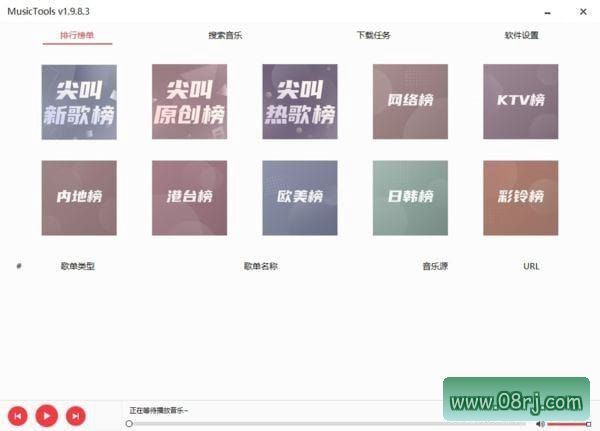The image size is (600, 431).
Task: Skip to the next track
Action: point(76,416)
